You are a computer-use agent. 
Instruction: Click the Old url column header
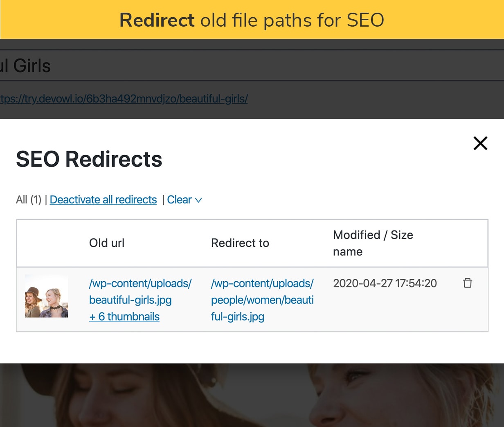(107, 243)
